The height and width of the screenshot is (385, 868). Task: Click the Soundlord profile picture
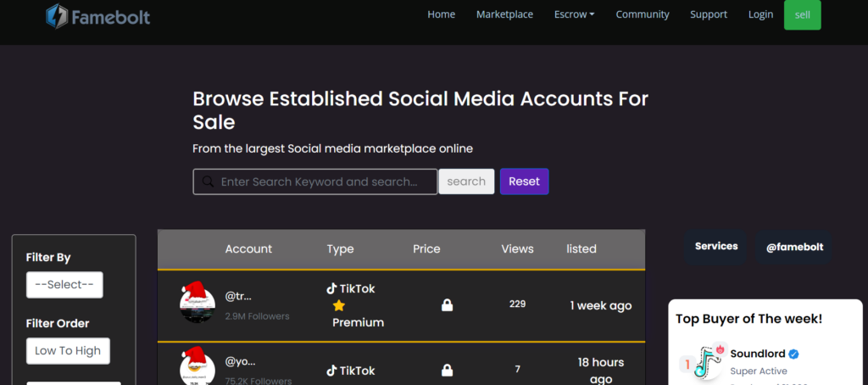pos(709,362)
